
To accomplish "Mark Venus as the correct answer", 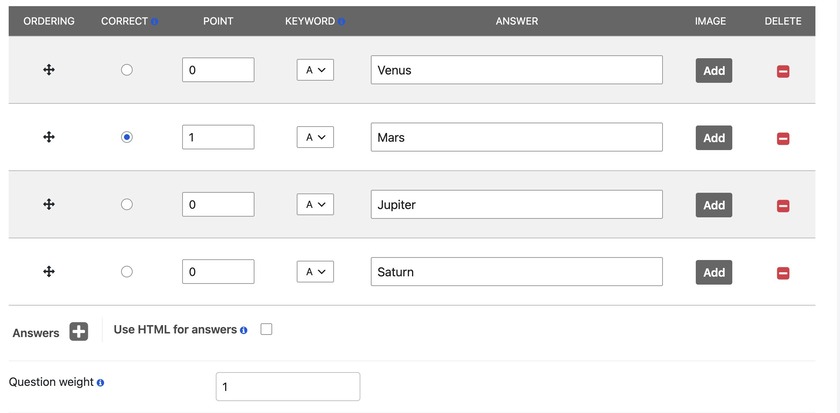I will pos(126,70).
